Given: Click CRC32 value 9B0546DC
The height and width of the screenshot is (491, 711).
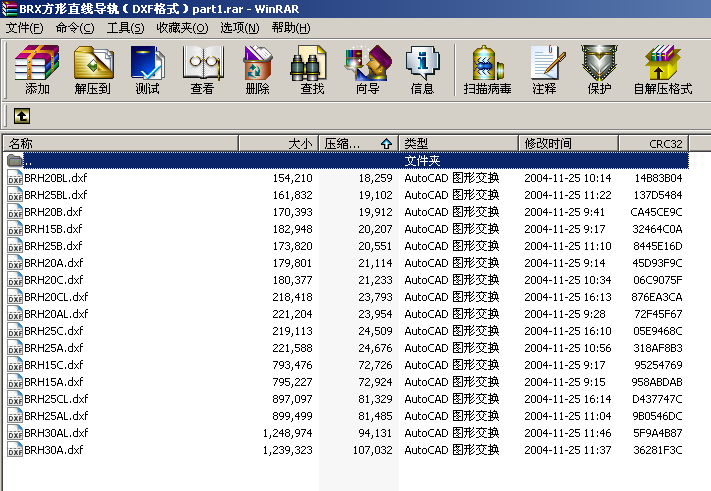Looking at the screenshot, I should click(657, 416).
